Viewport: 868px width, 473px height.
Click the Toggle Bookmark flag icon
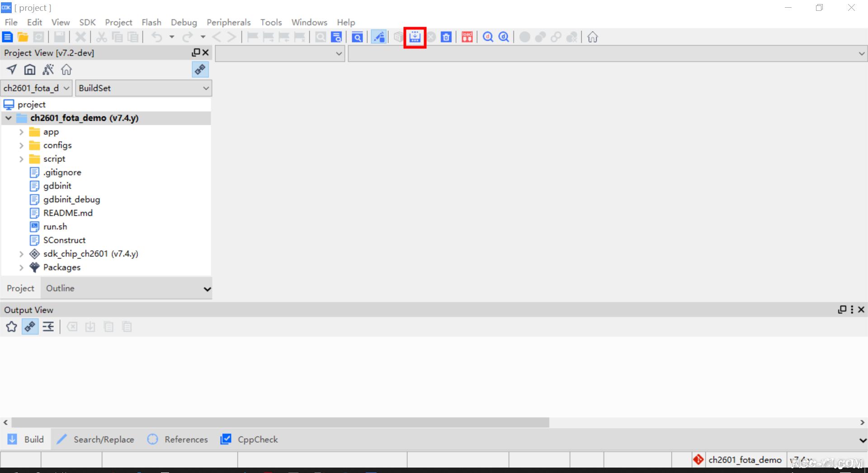pos(252,37)
